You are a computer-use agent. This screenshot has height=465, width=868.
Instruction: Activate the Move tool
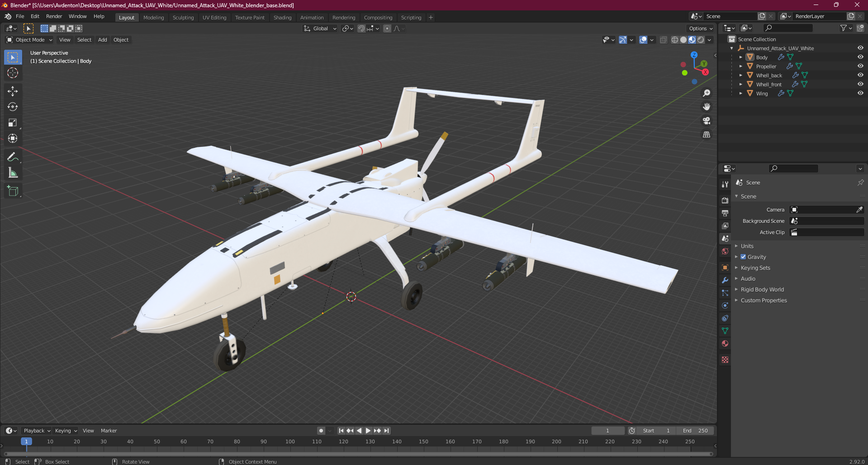pyautogui.click(x=13, y=91)
